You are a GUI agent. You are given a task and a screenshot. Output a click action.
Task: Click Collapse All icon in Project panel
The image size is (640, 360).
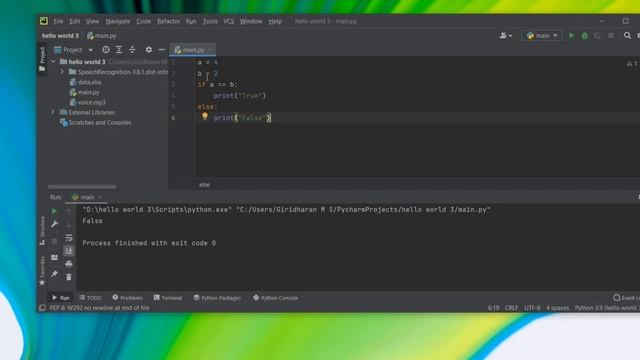coord(132,50)
